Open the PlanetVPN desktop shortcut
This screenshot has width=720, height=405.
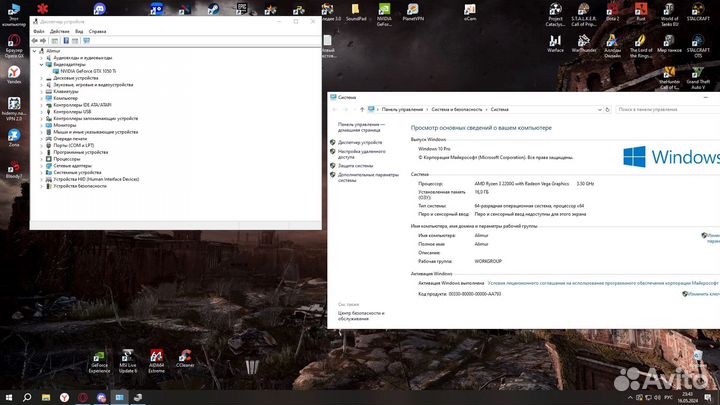(413, 12)
